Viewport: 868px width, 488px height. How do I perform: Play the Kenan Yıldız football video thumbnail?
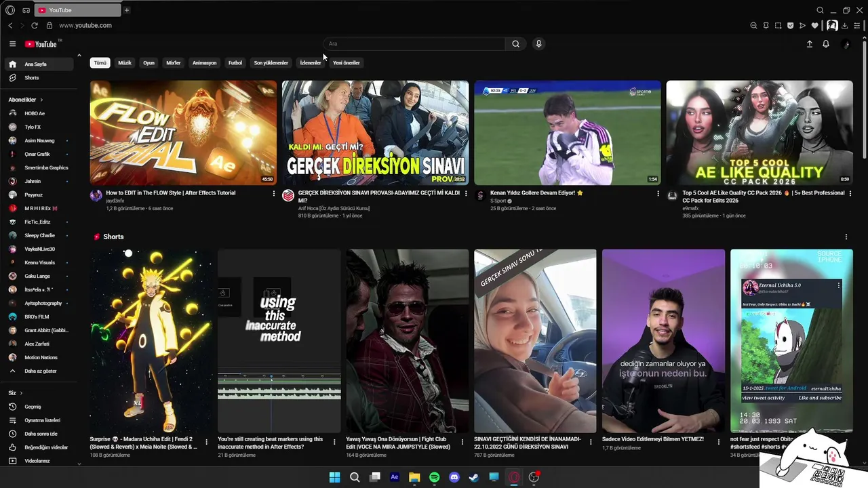(x=568, y=133)
